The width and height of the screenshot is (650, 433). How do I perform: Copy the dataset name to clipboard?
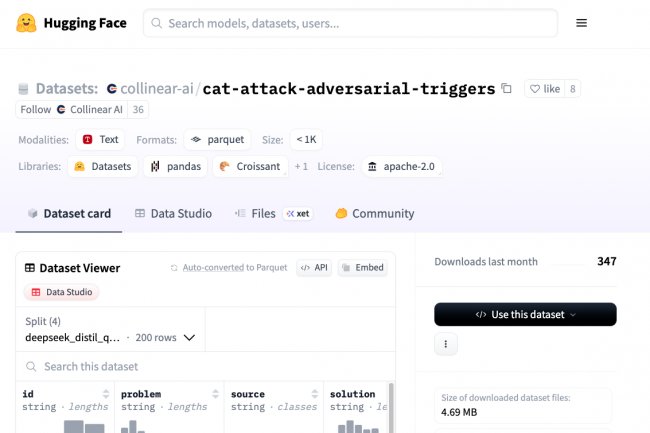pyautogui.click(x=507, y=89)
